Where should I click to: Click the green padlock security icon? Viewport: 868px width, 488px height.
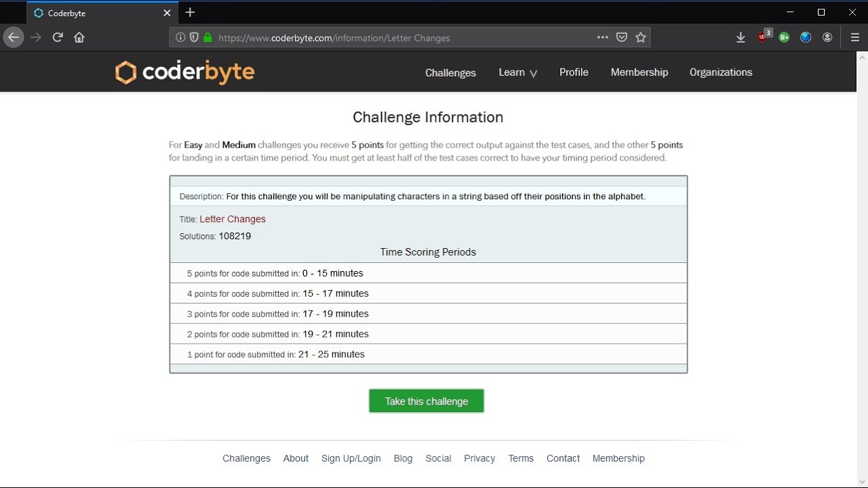coord(208,38)
